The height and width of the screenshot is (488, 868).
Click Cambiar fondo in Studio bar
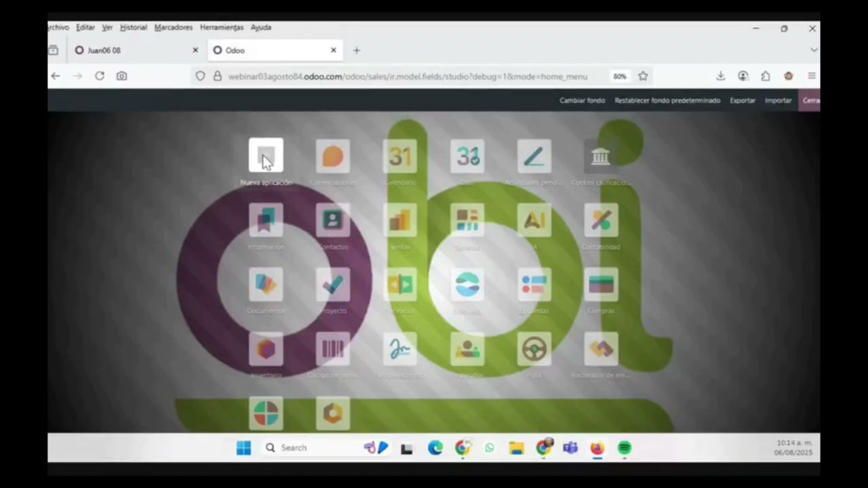coord(582,100)
